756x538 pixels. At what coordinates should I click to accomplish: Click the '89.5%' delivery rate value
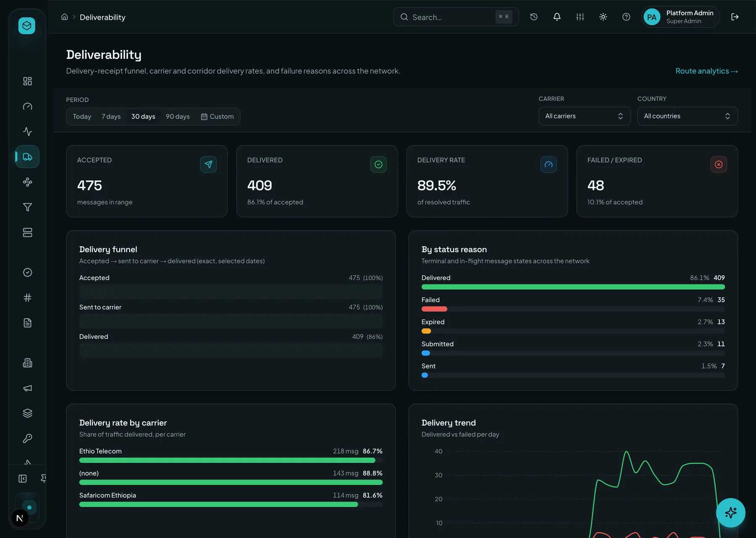click(437, 185)
